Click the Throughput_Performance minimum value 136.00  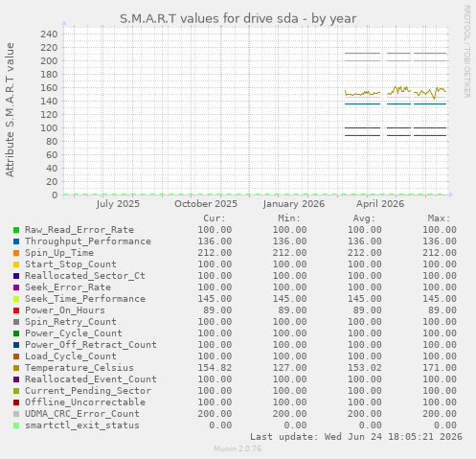[x=289, y=241]
